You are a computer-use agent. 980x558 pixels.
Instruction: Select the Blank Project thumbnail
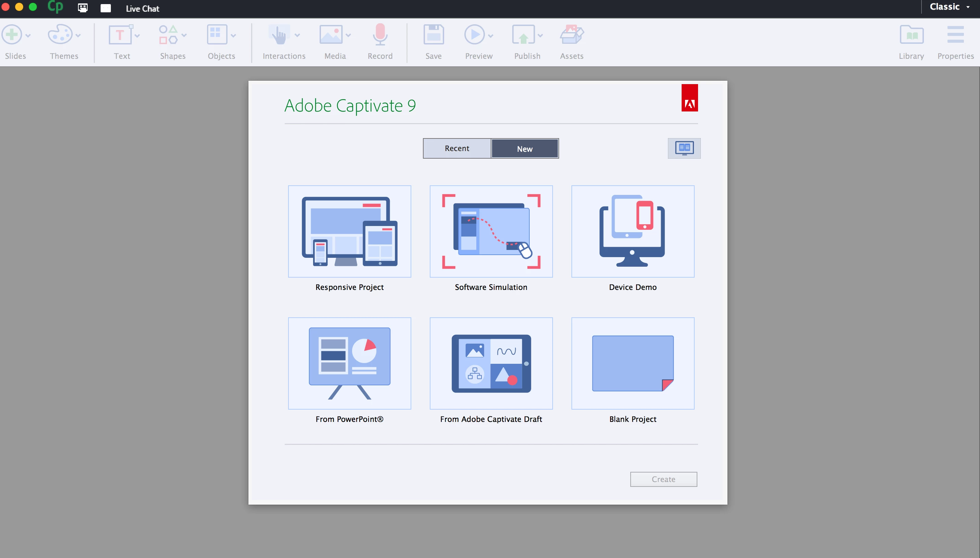633,363
